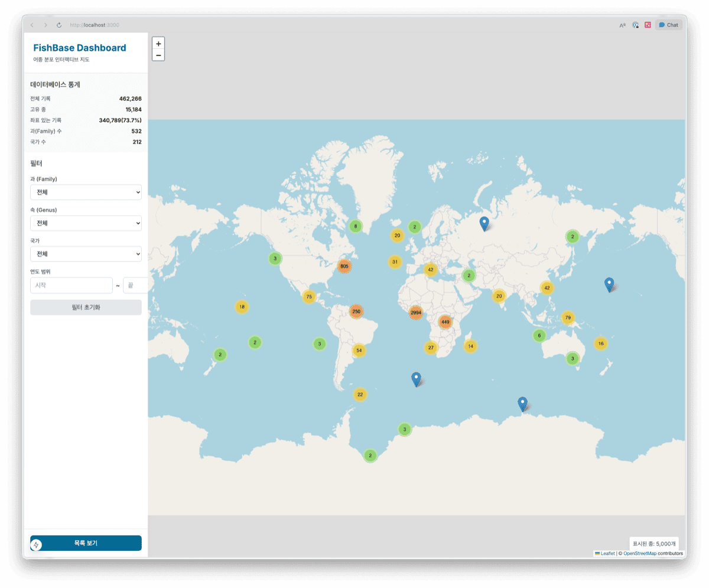Go back using the browser back arrow
This screenshot has height=588, width=709.
tap(32, 25)
